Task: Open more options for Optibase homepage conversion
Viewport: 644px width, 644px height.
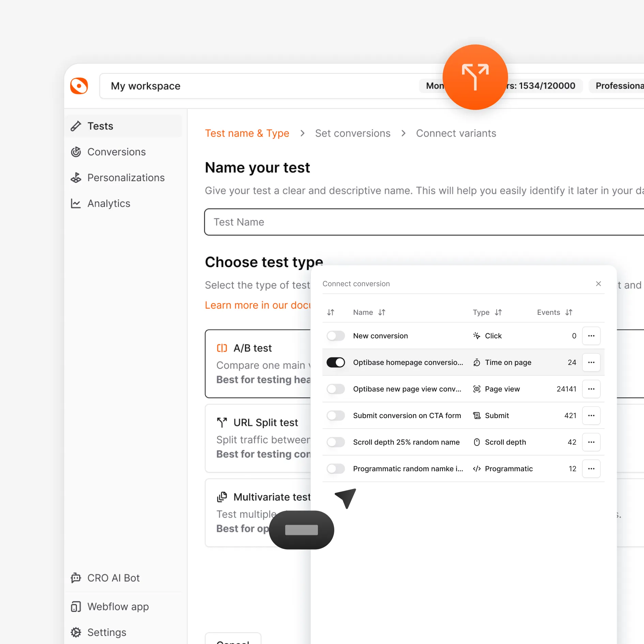Action: pos(591,362)
